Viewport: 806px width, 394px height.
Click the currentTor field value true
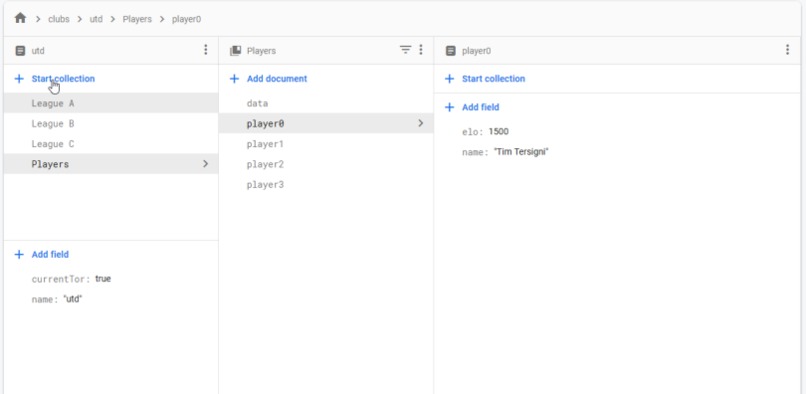point(103,279)
